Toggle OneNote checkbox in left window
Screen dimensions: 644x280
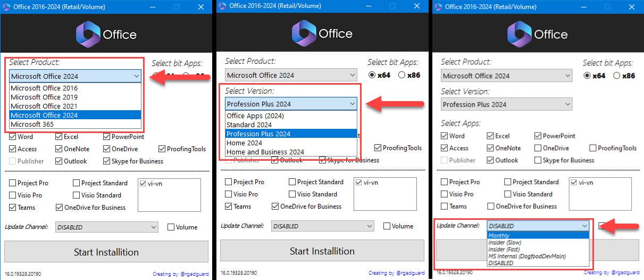(59, 149)
